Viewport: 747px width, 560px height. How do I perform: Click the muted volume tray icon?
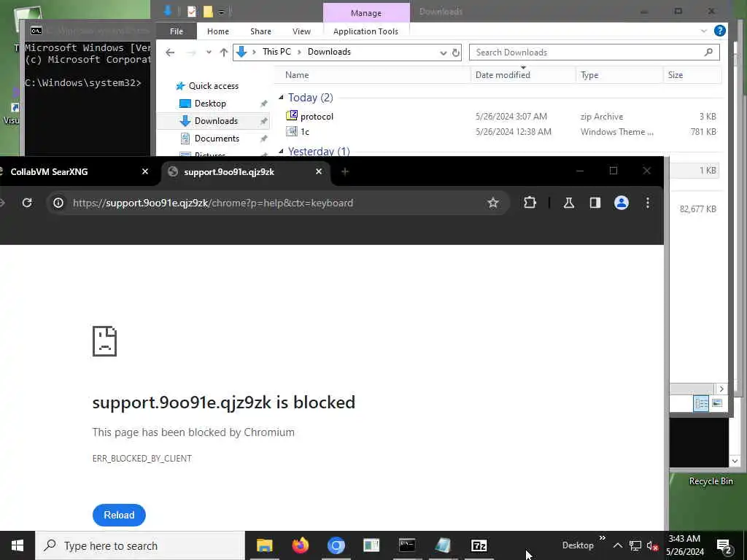(652, 545)
